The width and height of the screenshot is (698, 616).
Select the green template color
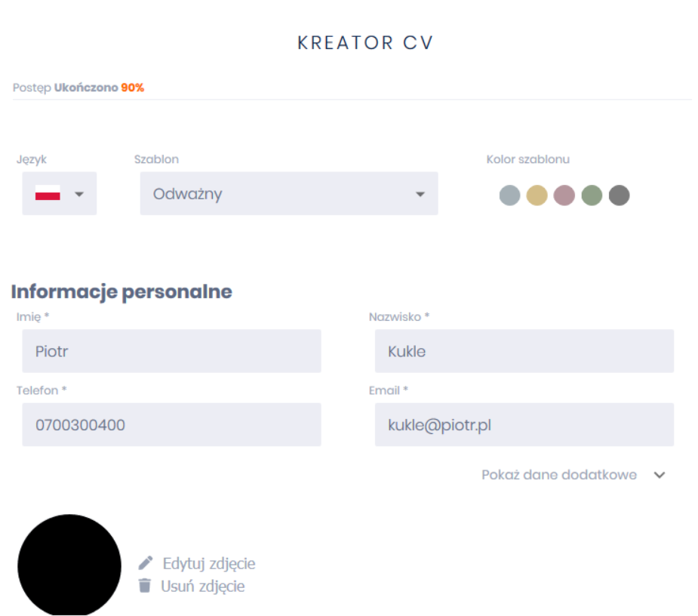click(x=592, y=196)
